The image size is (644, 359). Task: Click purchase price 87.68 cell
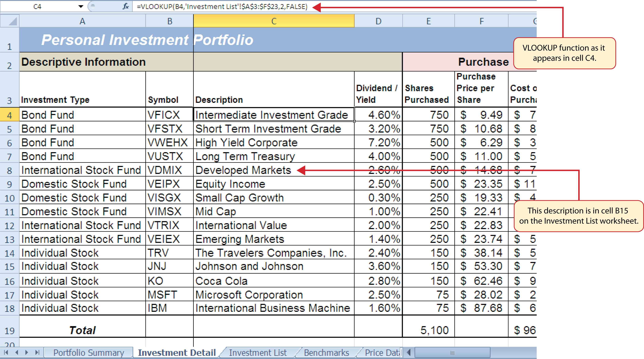click(x=481, y=308)
